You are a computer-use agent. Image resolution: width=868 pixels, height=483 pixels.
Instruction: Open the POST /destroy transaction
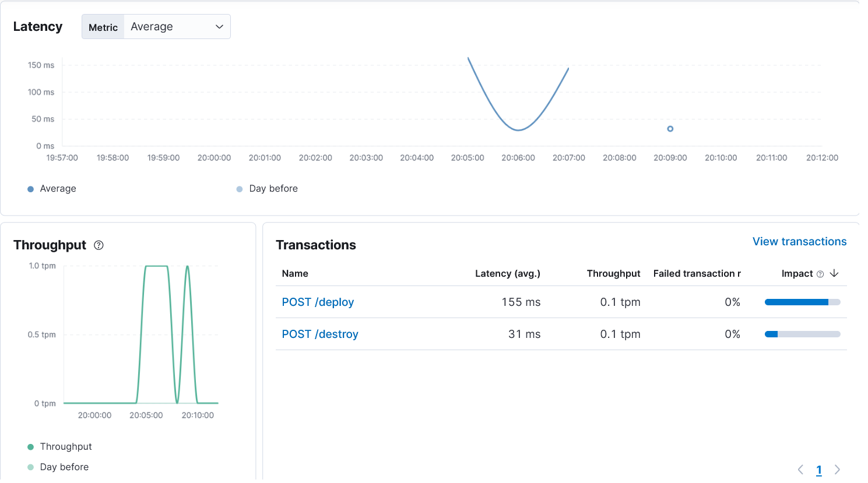320,334
